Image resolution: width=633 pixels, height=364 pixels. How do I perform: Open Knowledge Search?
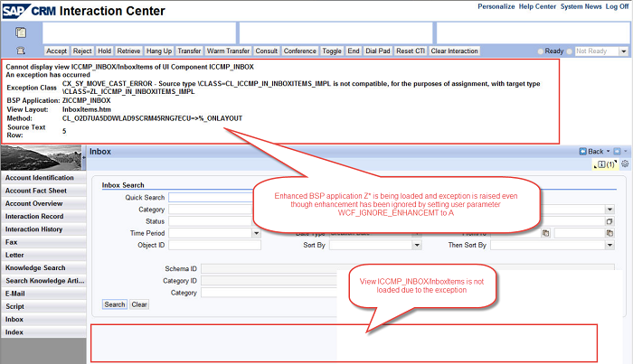click(43, 268)
